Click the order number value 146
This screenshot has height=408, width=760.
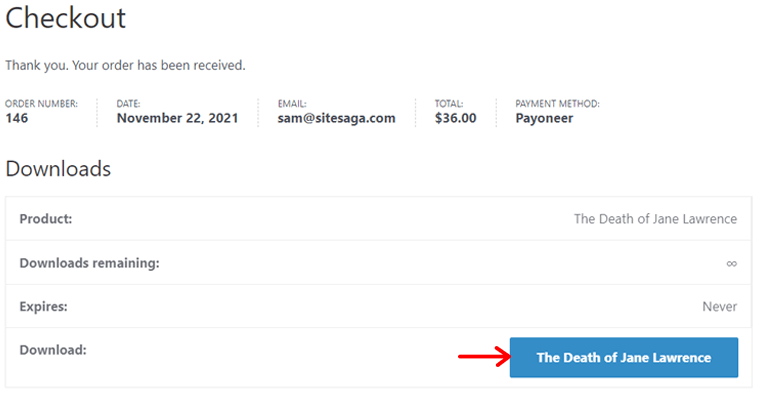click(17, 118)
